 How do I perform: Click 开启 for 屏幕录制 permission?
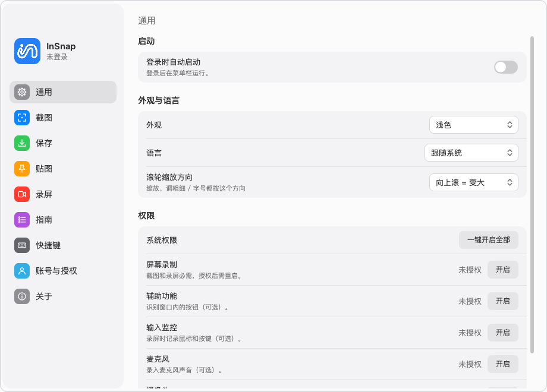point(502,269)
